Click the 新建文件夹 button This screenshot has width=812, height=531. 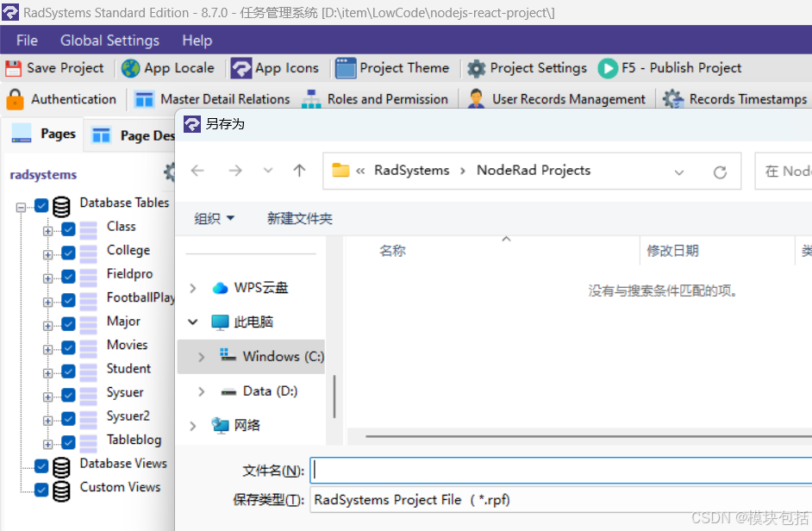click(299, 218)
